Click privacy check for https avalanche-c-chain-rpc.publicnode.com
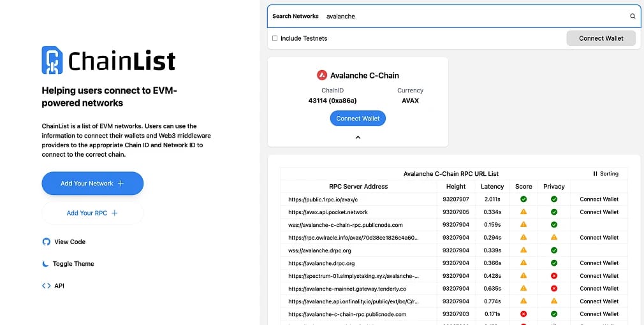Image resolution: width=644 pixels, height=325 pixels. pos(554,314)
